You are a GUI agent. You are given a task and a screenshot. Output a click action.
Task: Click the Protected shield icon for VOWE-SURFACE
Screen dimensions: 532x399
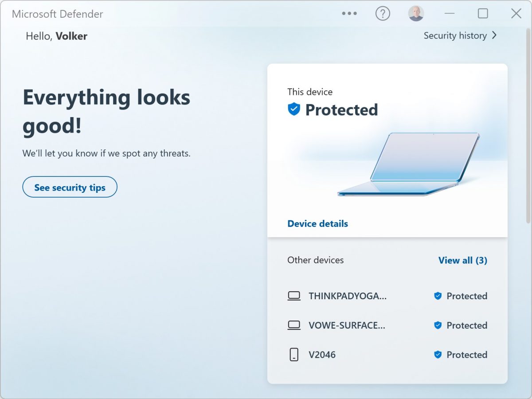click(x=438, y=325)
